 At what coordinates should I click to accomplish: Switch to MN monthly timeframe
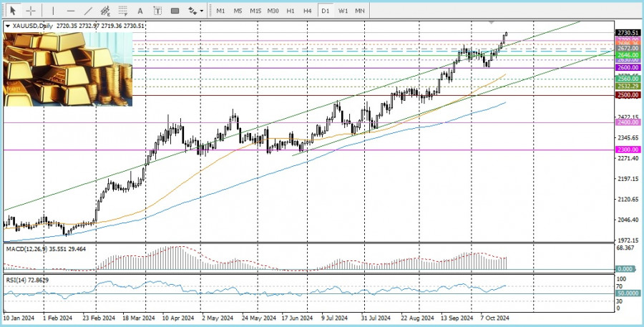360,11
